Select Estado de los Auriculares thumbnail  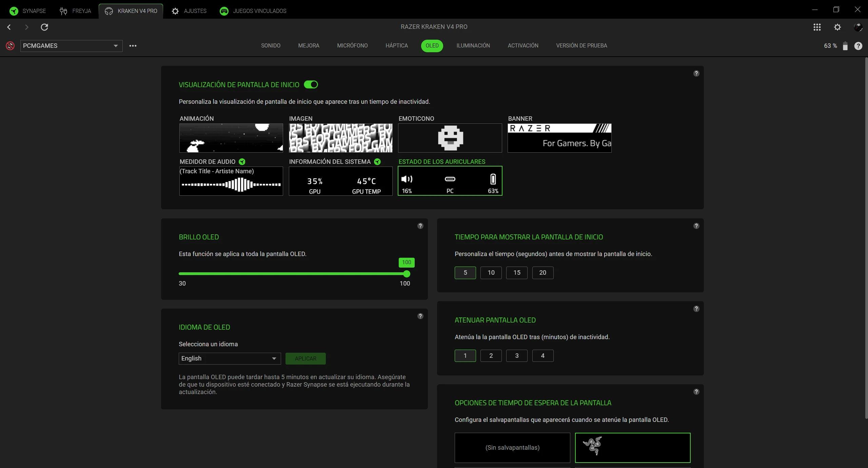pyautogui.click(x=450, y=181)
